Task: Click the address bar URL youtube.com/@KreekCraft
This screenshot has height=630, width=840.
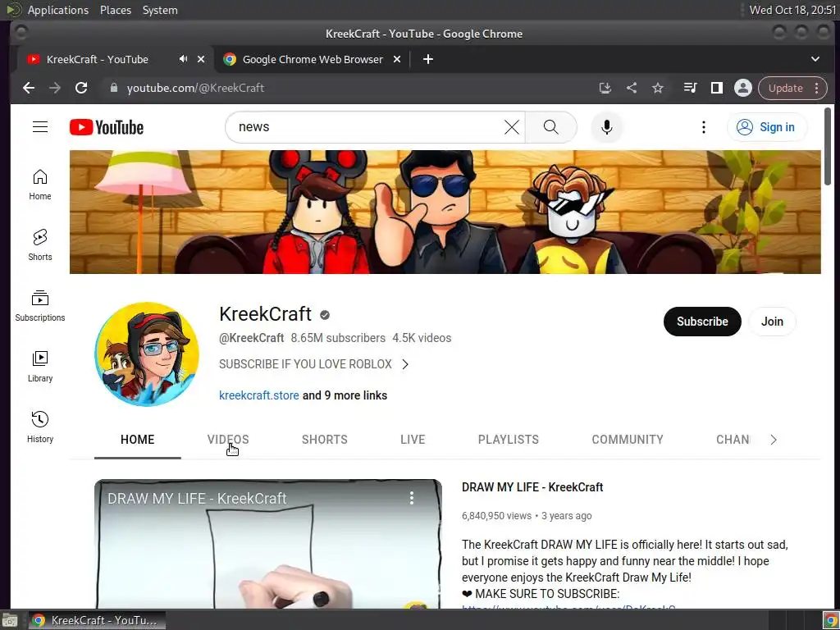Action: pos(195,88)
